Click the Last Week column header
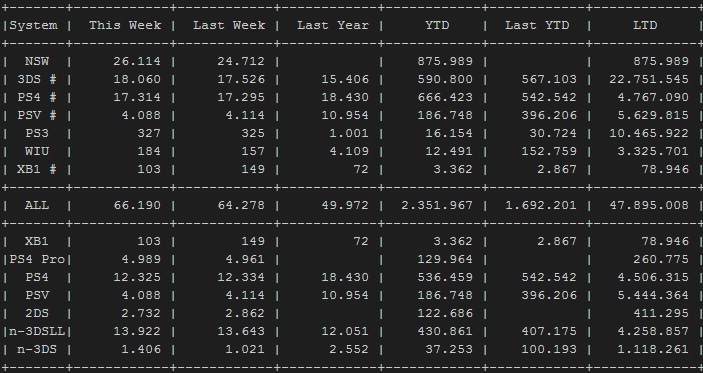703x373 pixels. pyautogui.click(x=229, y=25)
